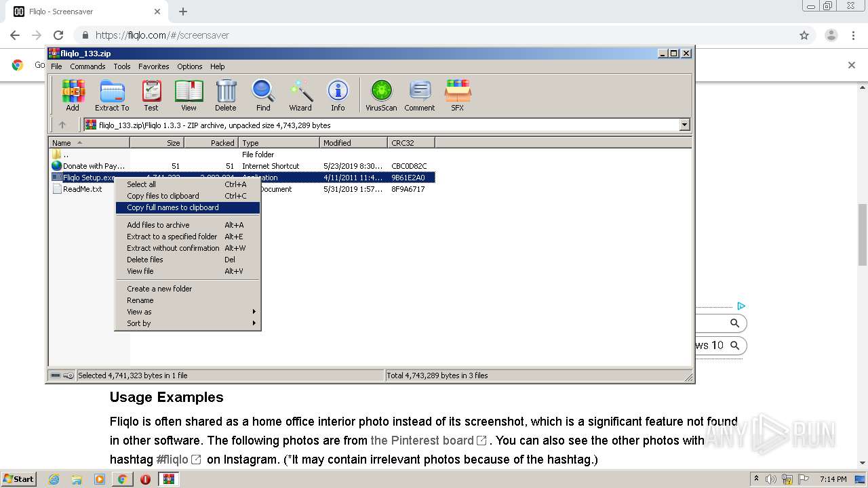The width and height of the screenshot is (868, 488).
Task: Sort by the Name column header
Action: coord(89,143)
